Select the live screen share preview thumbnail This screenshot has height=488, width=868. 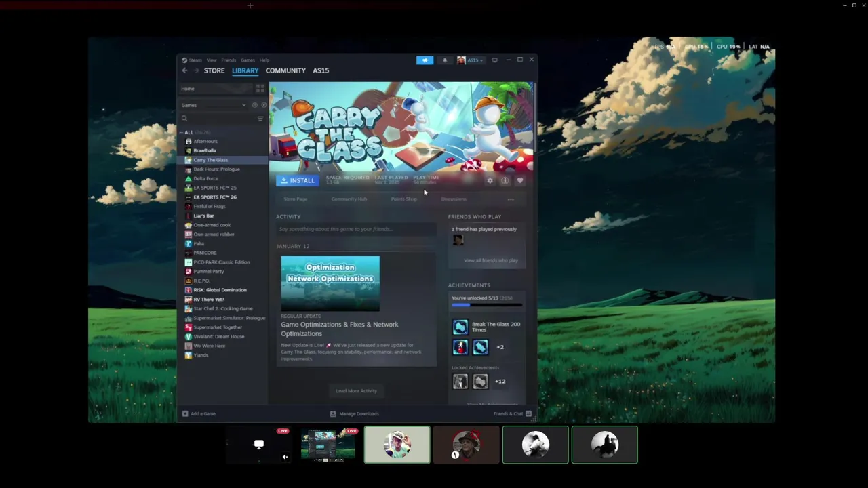(328, 445)
